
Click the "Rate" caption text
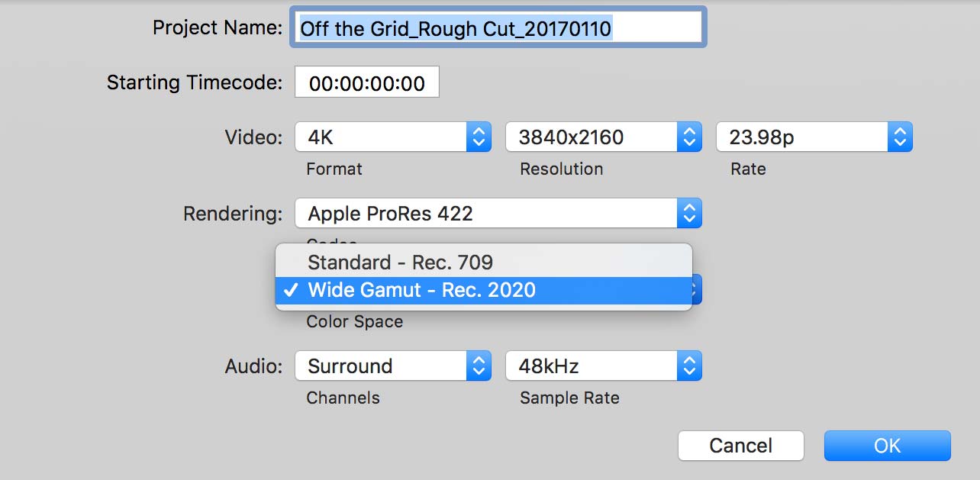748,169
